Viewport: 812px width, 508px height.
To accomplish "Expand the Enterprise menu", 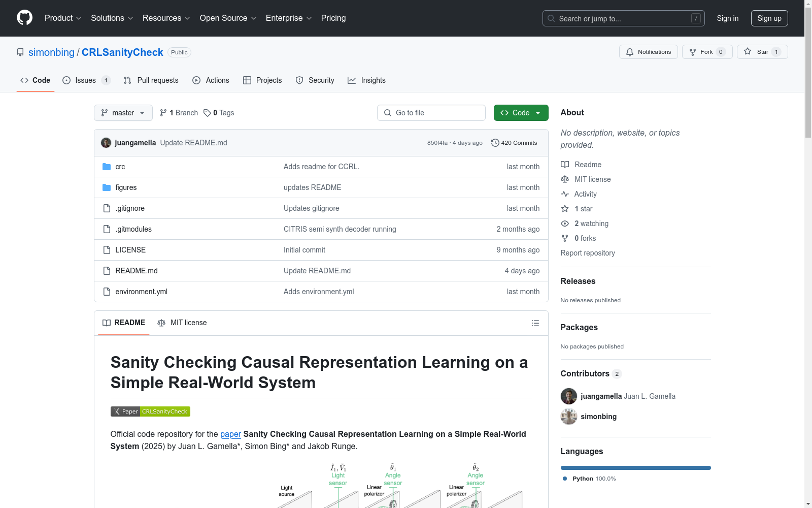I will [289, 18].
